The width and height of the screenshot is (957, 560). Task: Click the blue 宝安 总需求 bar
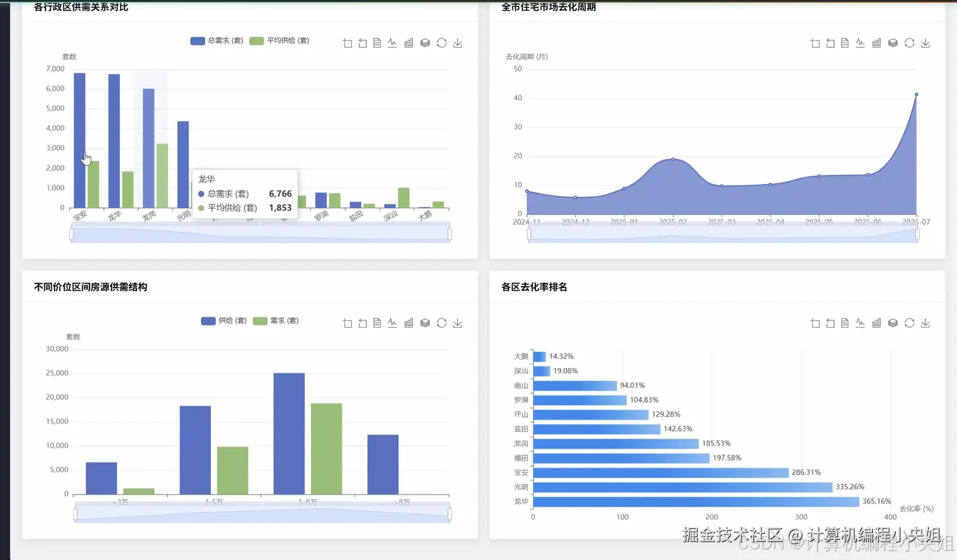pyautogui.click(x=79, y=140)
